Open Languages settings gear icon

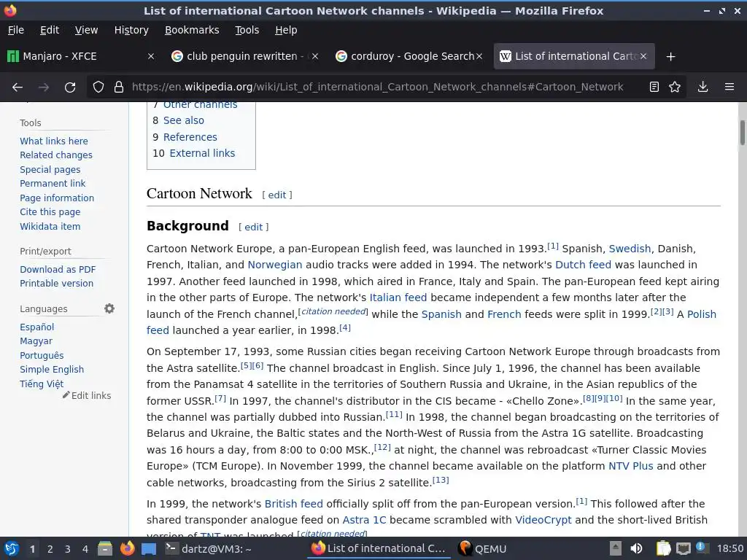tap(109, 308)
